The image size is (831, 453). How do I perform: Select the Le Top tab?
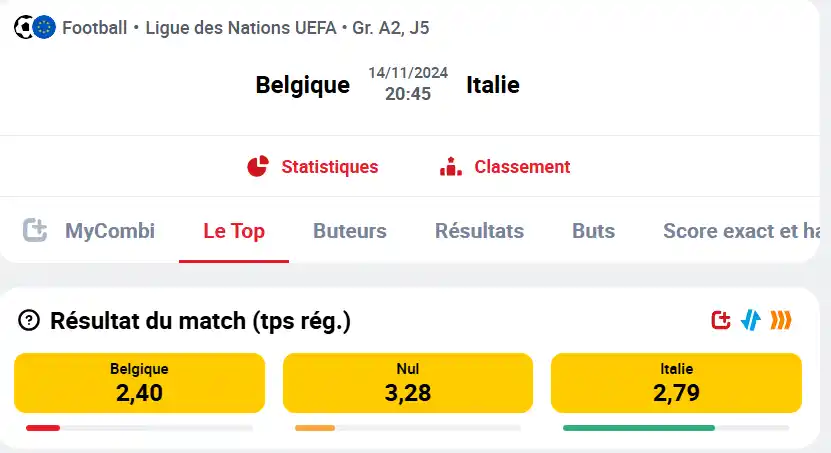tap(234, 231)
